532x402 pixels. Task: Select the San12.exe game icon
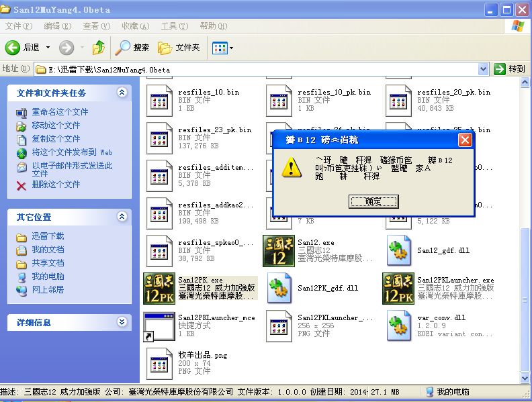[x=279, y=251]
